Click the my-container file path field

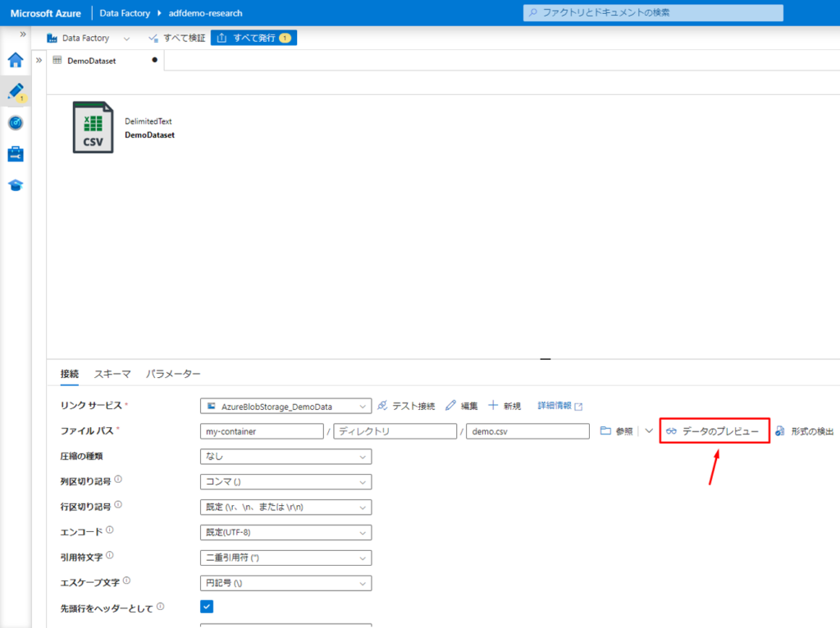click(262, 431)
